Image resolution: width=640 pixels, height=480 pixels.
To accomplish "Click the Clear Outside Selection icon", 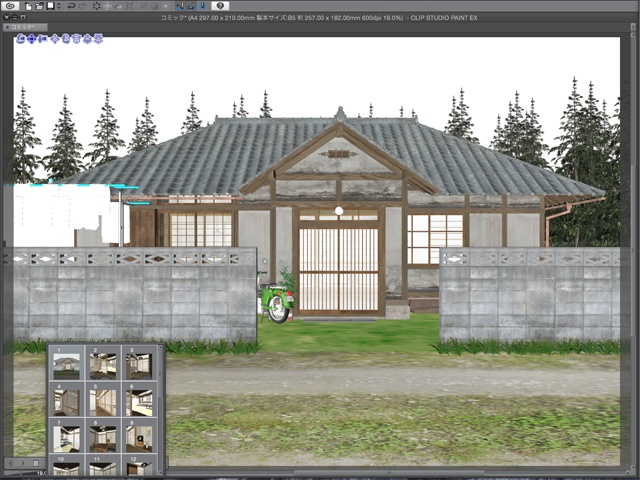I will pyautogui.click(x=107, y=6).
